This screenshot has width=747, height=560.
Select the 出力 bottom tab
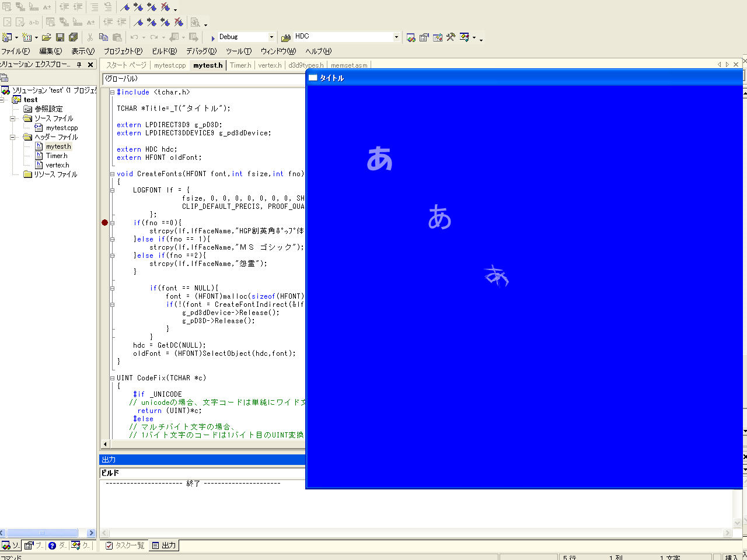coord(164,545)
